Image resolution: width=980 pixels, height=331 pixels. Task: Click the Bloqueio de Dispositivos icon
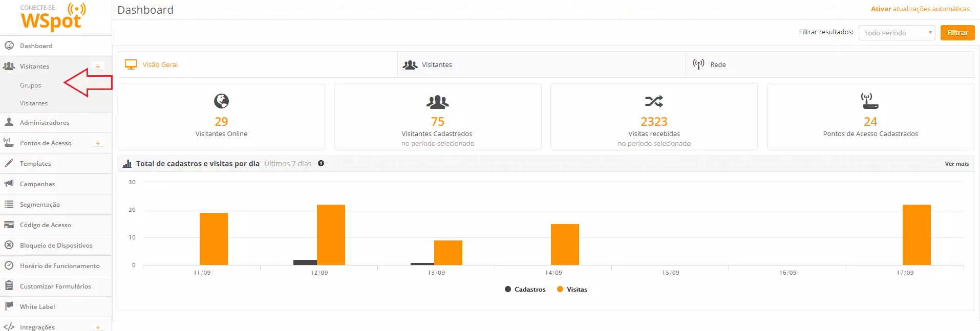[x=9, y=245]
